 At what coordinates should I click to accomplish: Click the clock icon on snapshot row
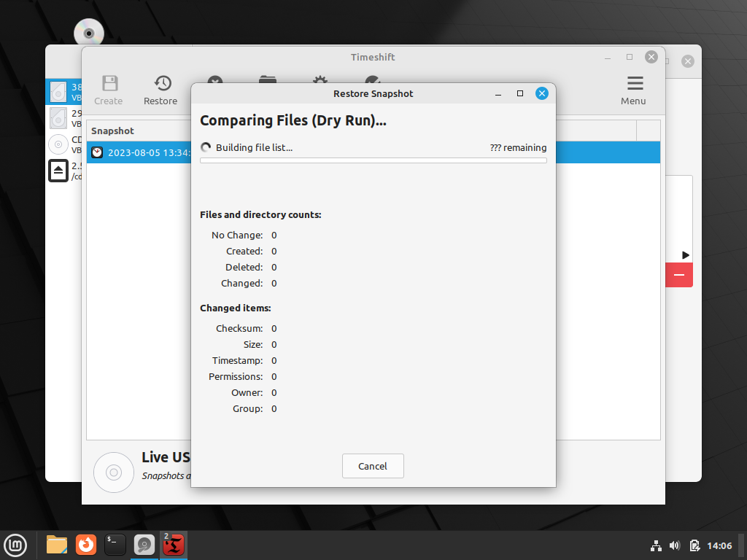coord(97,152)
